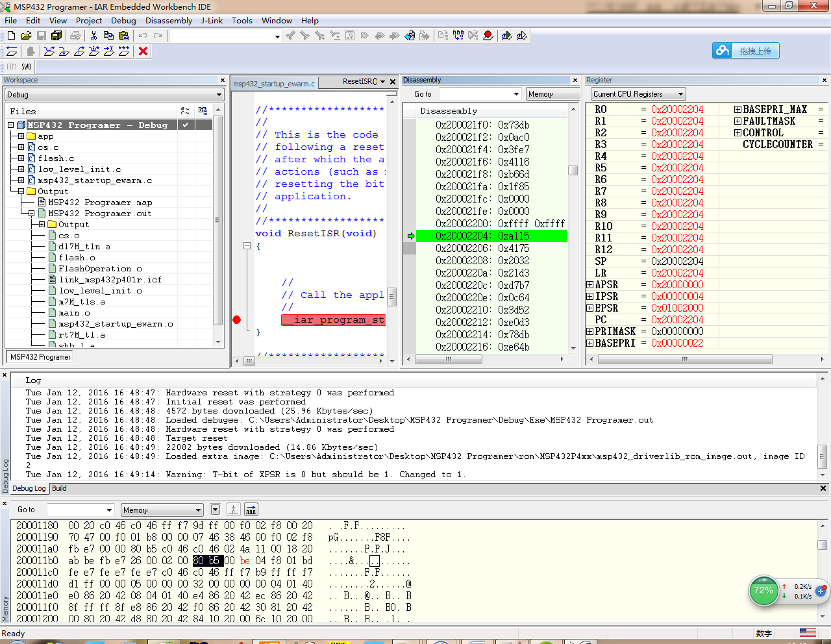Select main.o in the workspace tree

(x=74, y=313)
